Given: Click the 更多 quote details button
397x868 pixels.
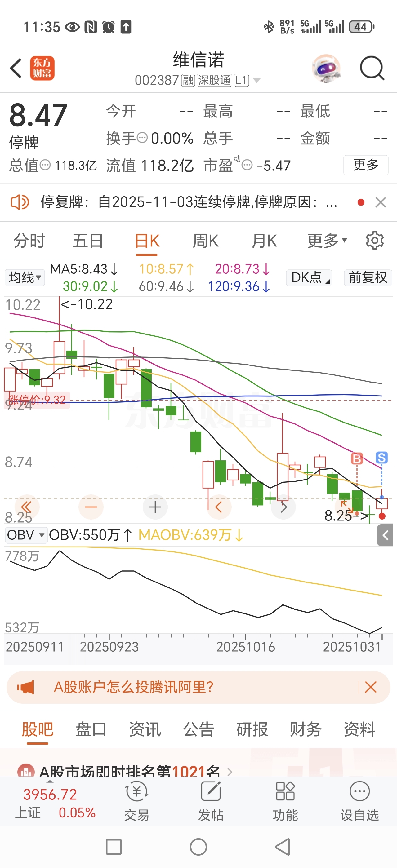Looking at the screenshot, I should click(x=366, y=165).
